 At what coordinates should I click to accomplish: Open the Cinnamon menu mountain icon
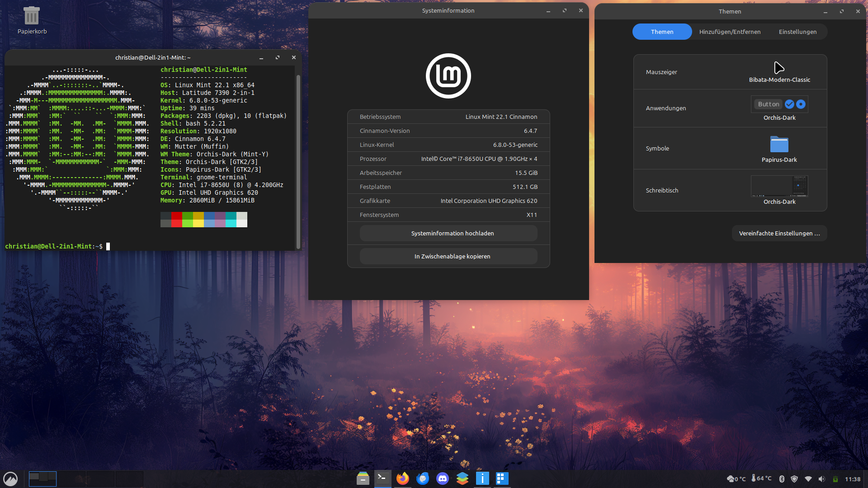pos(10,479)
